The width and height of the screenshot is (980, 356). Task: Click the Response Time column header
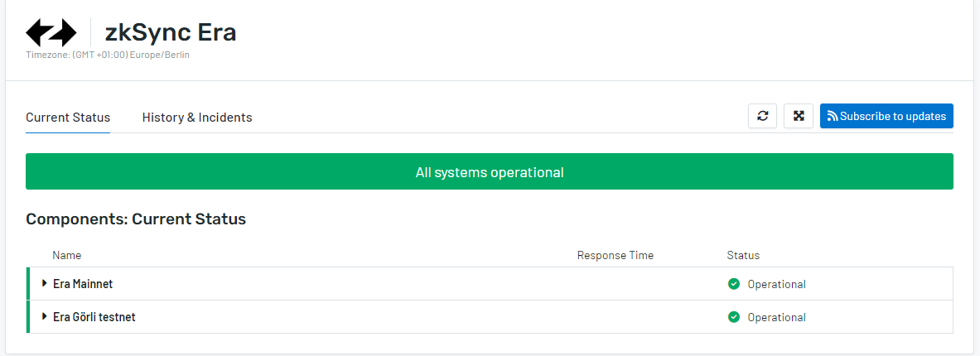(615, 255)
